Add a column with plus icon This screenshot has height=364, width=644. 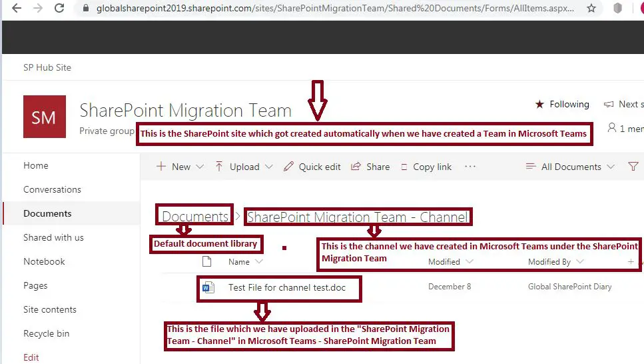pos(631,261)
